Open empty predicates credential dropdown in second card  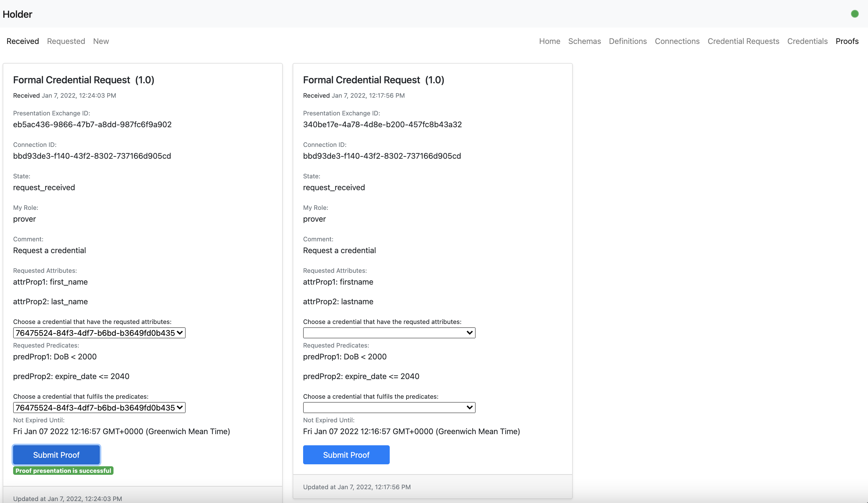[x=389, y=407]
